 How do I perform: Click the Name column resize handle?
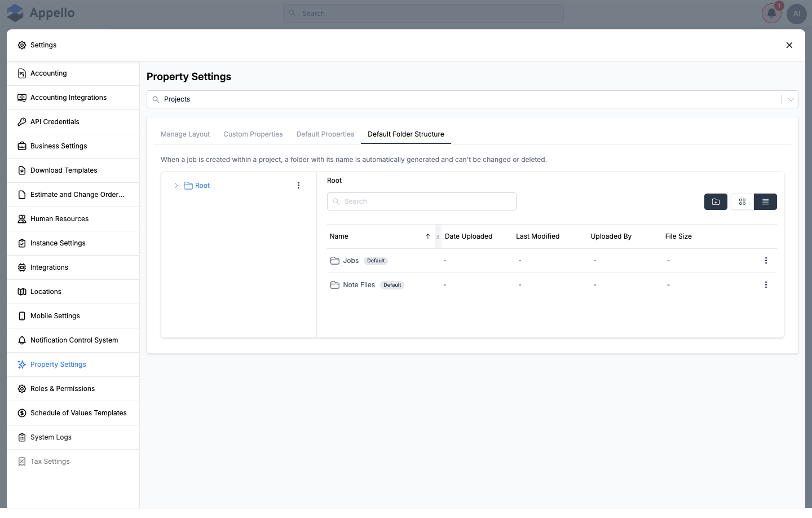[438, 236]
